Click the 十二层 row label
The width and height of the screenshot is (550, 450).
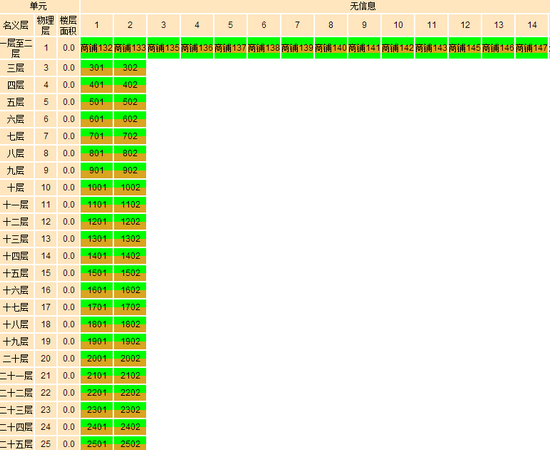[16, 222]
